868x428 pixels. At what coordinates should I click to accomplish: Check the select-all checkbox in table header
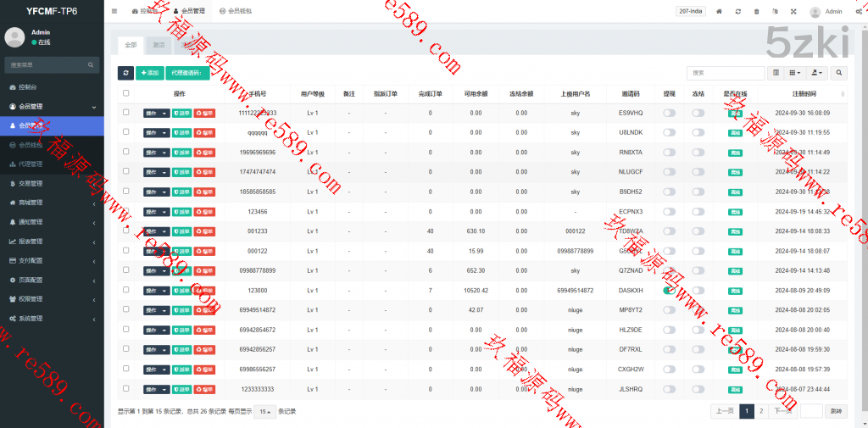(126, 93)
